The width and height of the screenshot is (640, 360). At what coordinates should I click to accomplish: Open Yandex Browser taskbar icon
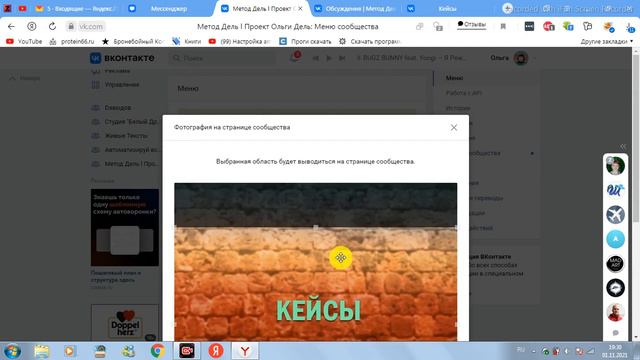pyautogui.click(x=245, y=351)
